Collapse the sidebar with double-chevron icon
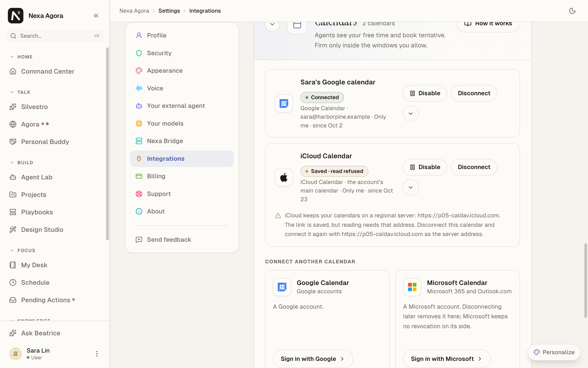The image size is (588, 368). tap(96, 16)
